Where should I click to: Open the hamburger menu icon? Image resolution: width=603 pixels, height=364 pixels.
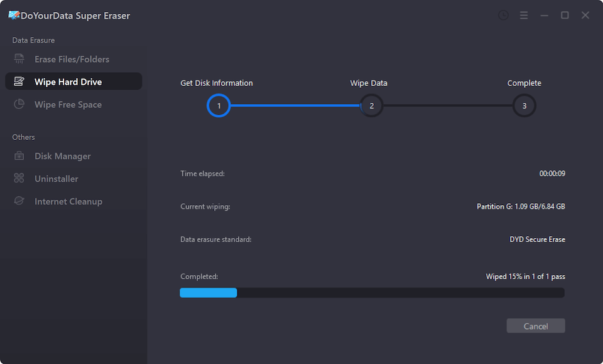524,15
